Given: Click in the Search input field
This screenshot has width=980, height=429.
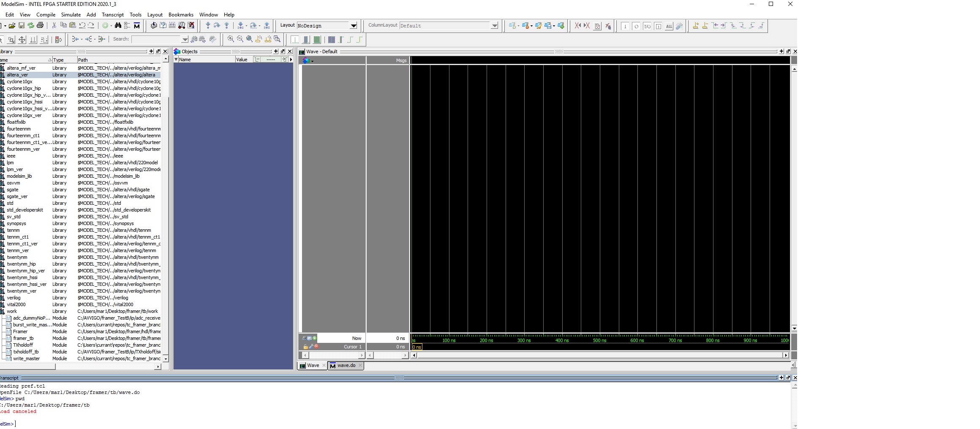Looking at the screenshot, I should 156,39.
